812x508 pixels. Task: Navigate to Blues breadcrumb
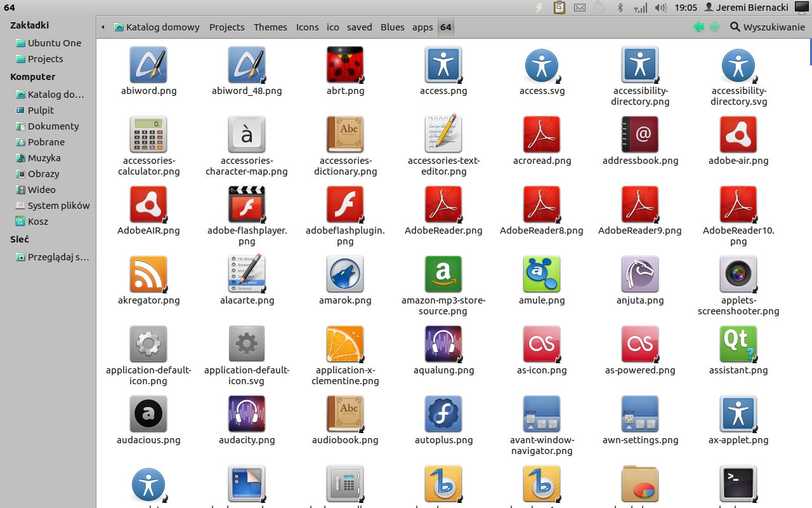(392, 27)
